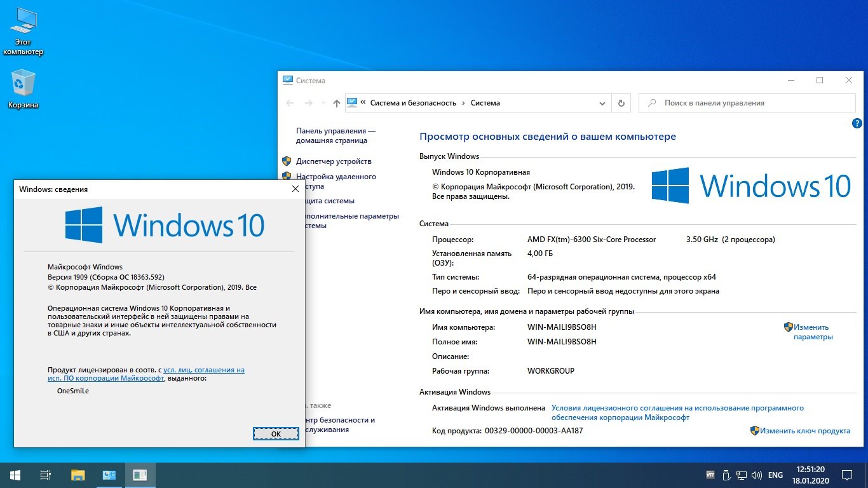Click the safely remove hardware tray icon
The image size is (868, 488).
tap(726, 475)
